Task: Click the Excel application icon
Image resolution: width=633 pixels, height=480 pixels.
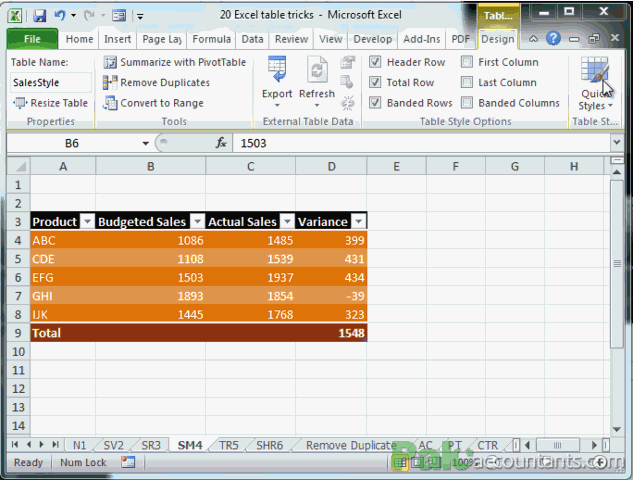Action: point(15,16)
